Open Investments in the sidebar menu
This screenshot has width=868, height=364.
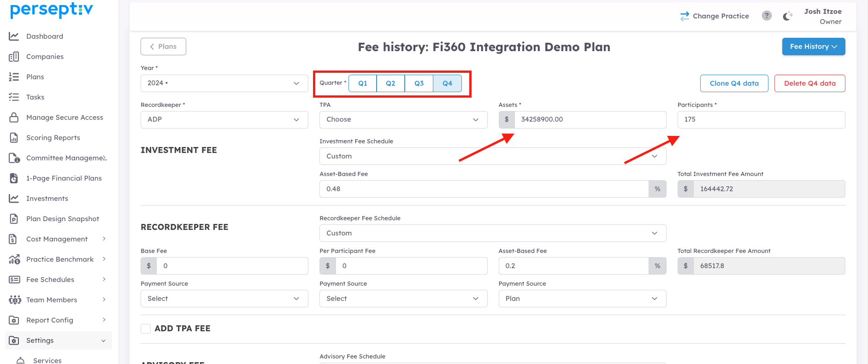47,199
